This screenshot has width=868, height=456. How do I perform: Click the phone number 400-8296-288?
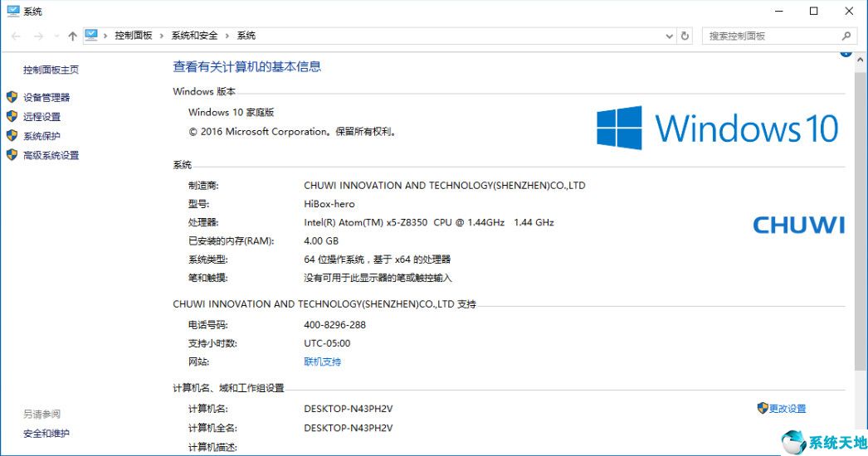335,325
